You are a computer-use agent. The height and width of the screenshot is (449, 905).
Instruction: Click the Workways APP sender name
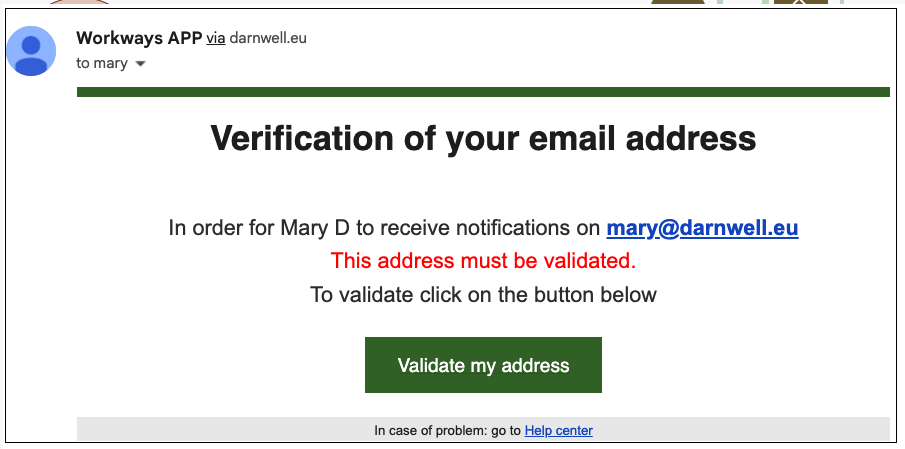(138, 39)
